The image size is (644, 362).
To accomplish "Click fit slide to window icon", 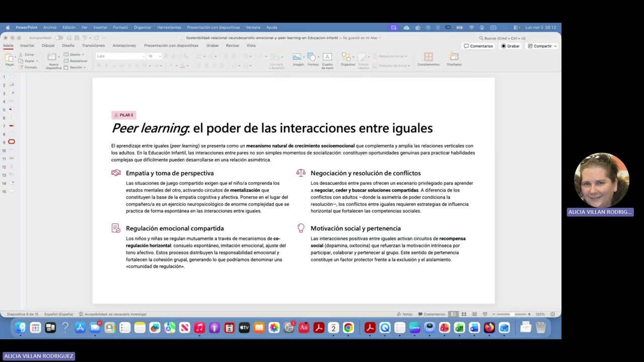I will click(552, 314).
